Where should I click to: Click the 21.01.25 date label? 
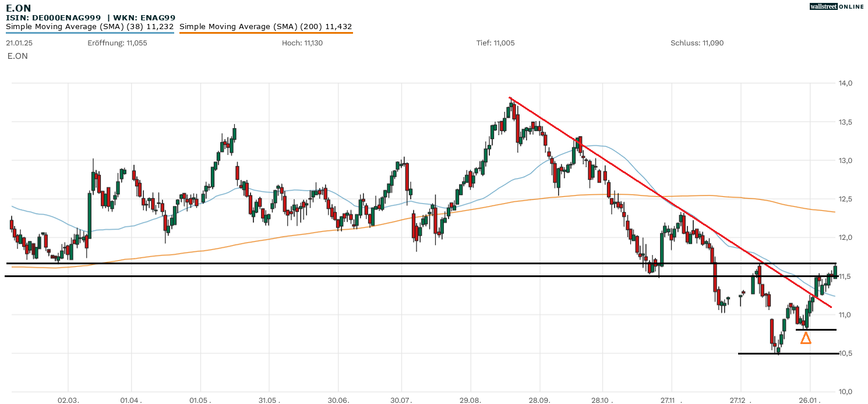20,43
